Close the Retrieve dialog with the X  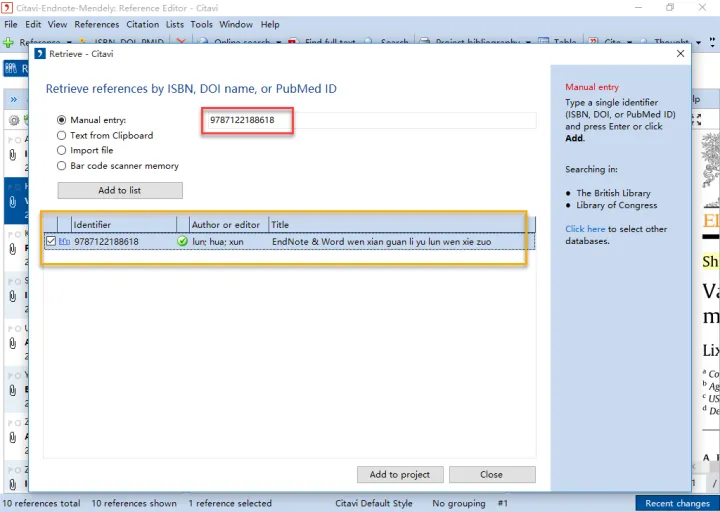[681, 54]
